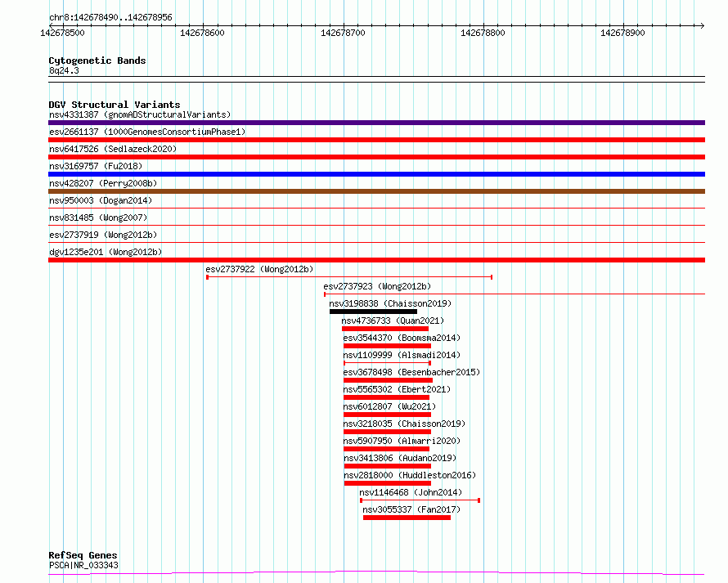Open the nsv950003 (Dogan2014) variant label
The image size is (728, 583).
point(101,200)
